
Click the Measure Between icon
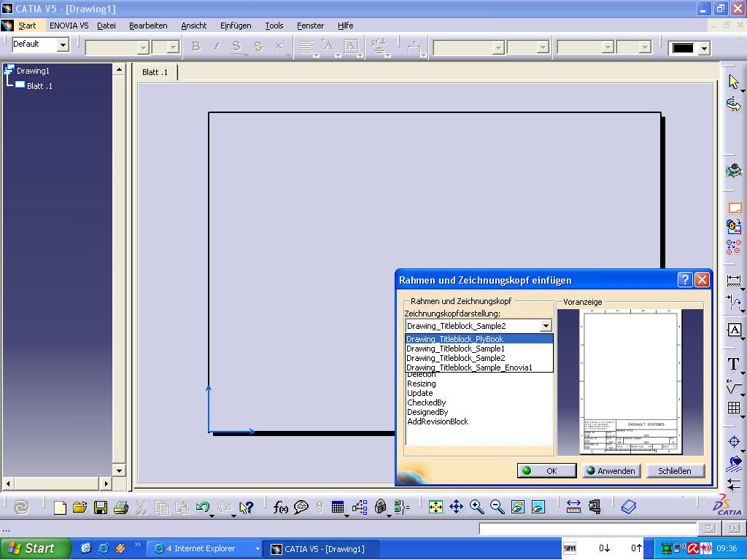[x=573, y=507]
